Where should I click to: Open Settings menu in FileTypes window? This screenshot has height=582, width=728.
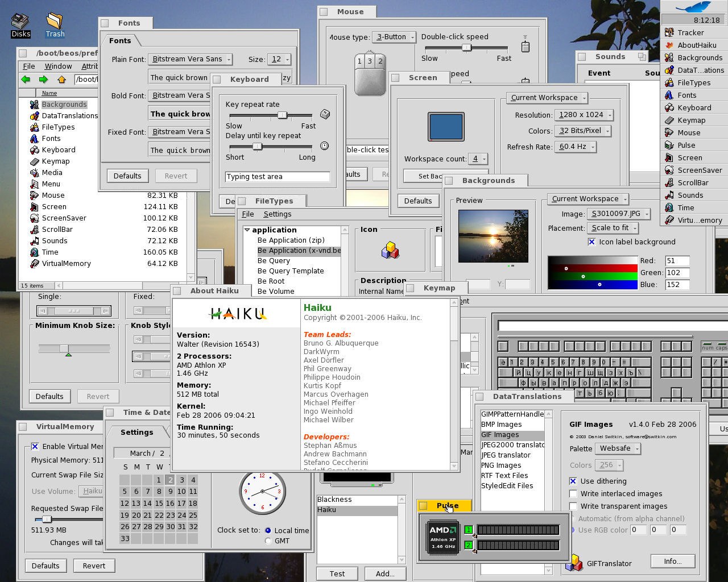pyautogui.click(x=278, y=214)
